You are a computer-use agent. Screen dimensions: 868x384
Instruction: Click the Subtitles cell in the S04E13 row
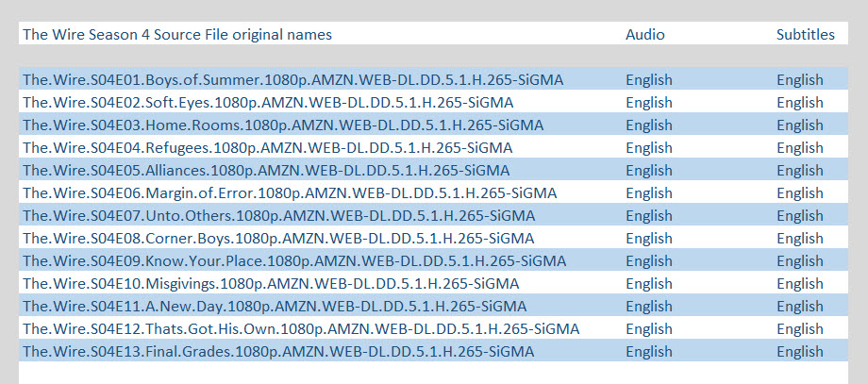800,352
